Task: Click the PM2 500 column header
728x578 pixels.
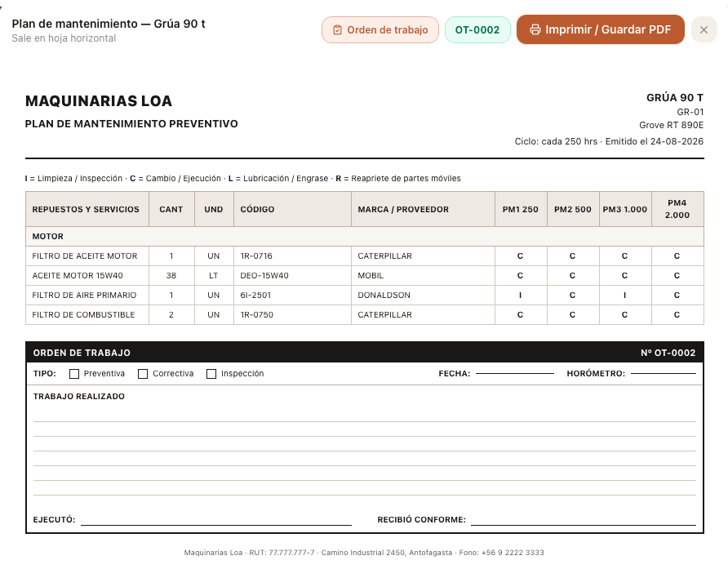Action: (573, 209)
